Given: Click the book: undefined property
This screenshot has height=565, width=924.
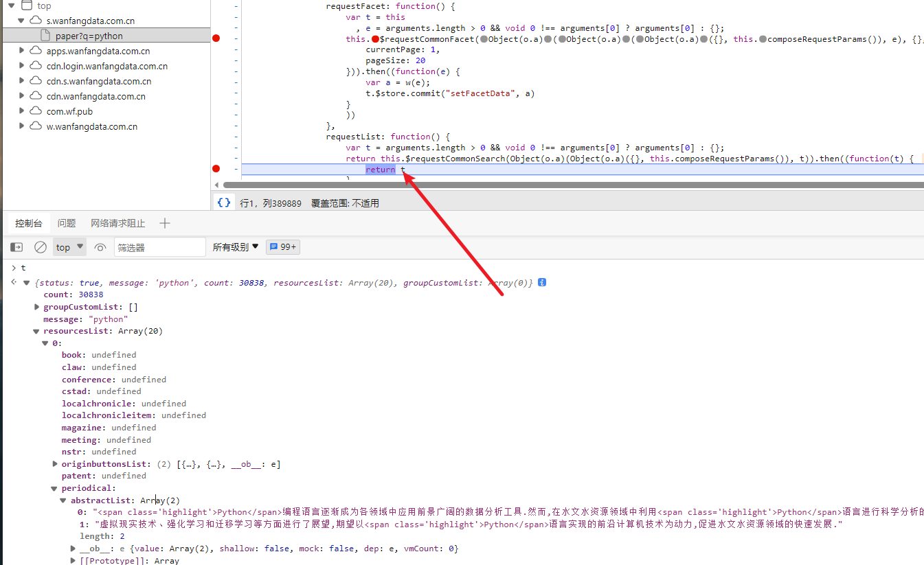Looking at the screenshot, I should coord(99,355).
